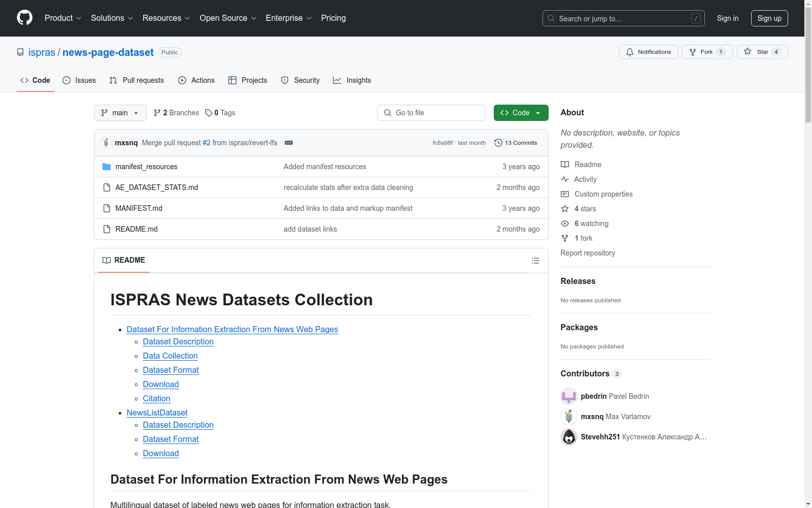Click the 6 watching link
Viewport: 812px width, 508px height.
(591, 224)
